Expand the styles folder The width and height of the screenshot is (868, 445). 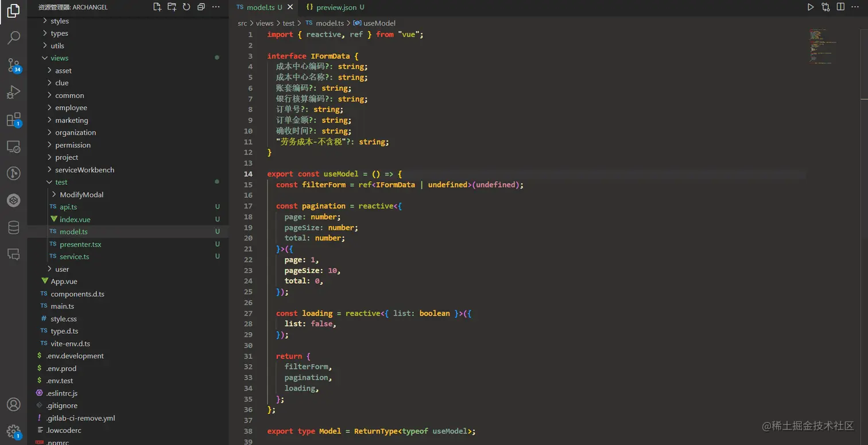pyautogui.click(x=127, y=21)
